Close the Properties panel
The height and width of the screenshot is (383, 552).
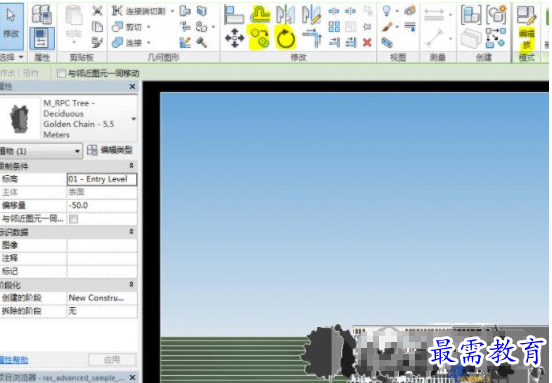click(x=132, y=87)
